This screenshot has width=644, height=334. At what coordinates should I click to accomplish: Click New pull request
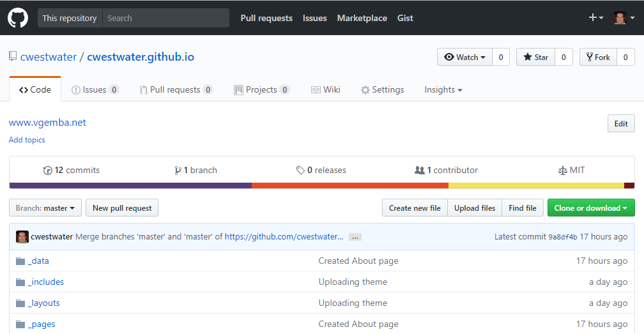click(x=122, y=208)
